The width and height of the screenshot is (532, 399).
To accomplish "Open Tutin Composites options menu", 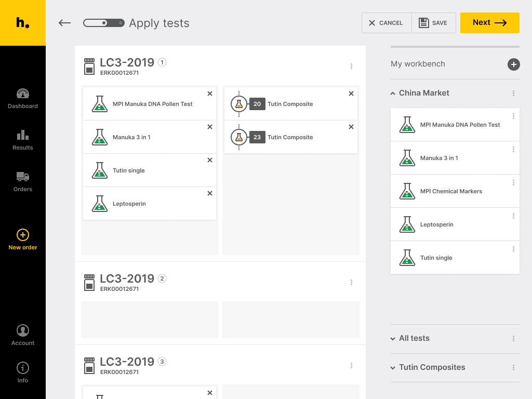I will [x=513, y=368].
